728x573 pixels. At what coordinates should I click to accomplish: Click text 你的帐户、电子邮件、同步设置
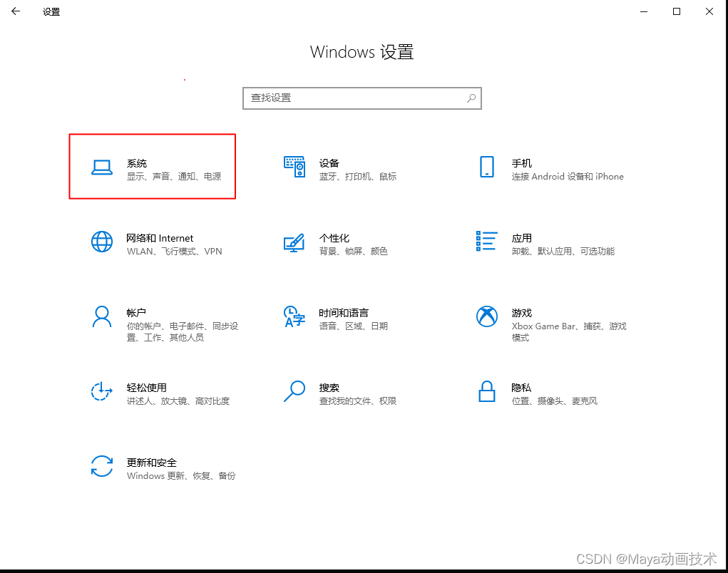183,331
